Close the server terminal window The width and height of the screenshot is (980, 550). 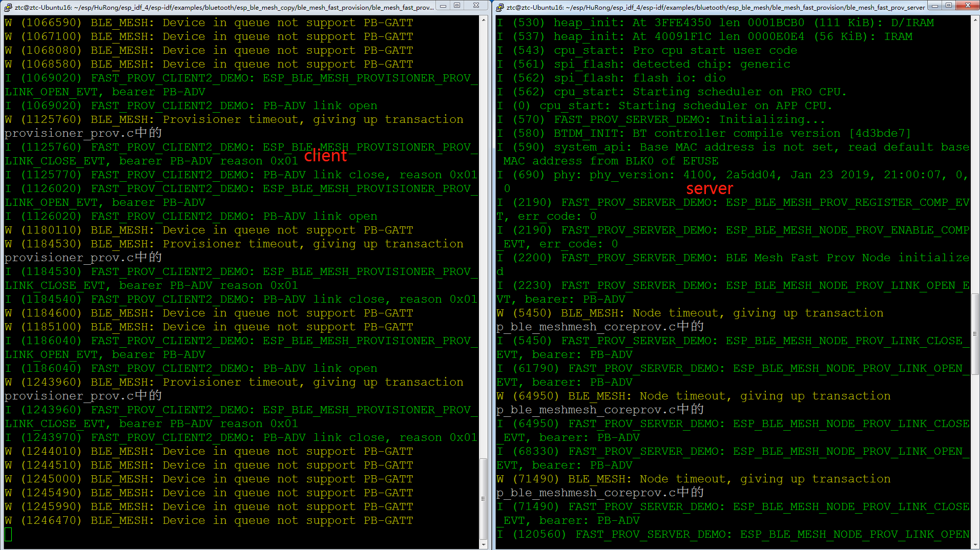968,6
